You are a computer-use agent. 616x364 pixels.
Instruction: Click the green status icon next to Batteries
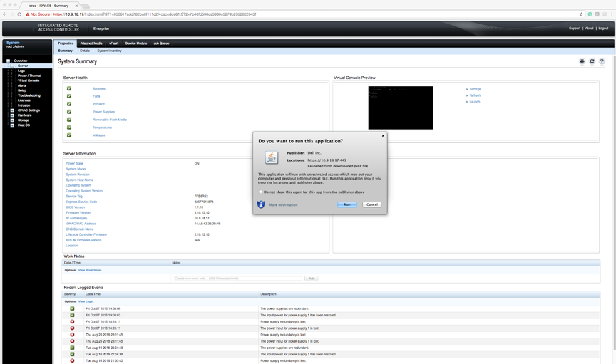click(69, 89)
